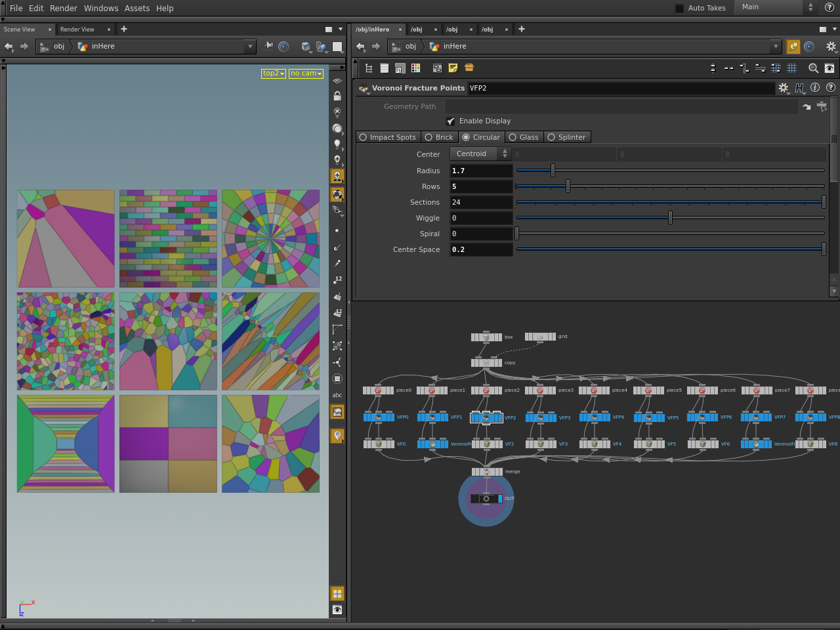
Task: Click the obj path button in scene view
Action: [52, 47]
